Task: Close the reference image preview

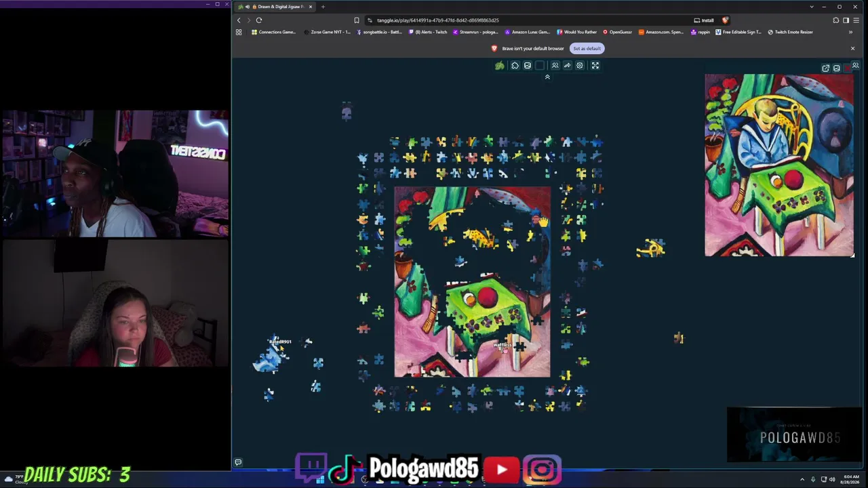Action: click(x=846, y=68)
